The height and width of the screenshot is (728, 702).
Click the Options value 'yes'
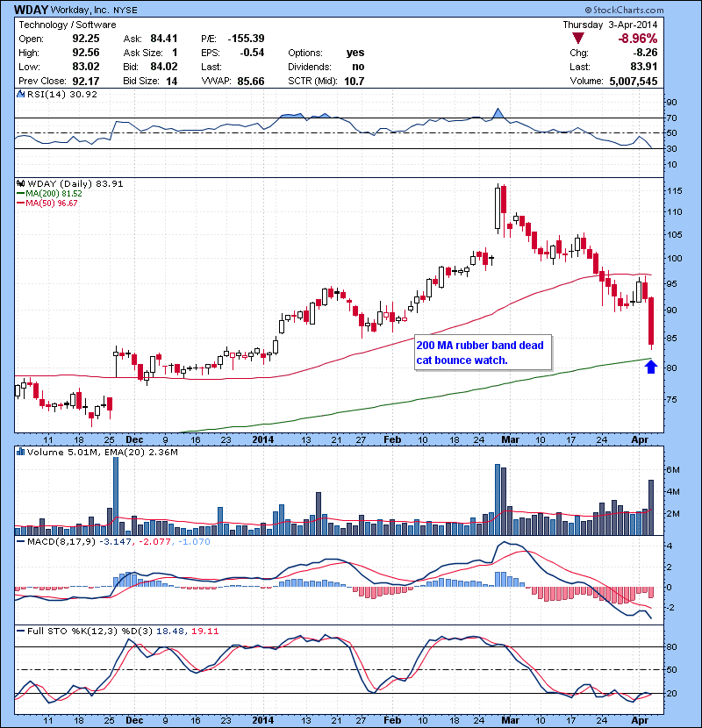point(355,53)
